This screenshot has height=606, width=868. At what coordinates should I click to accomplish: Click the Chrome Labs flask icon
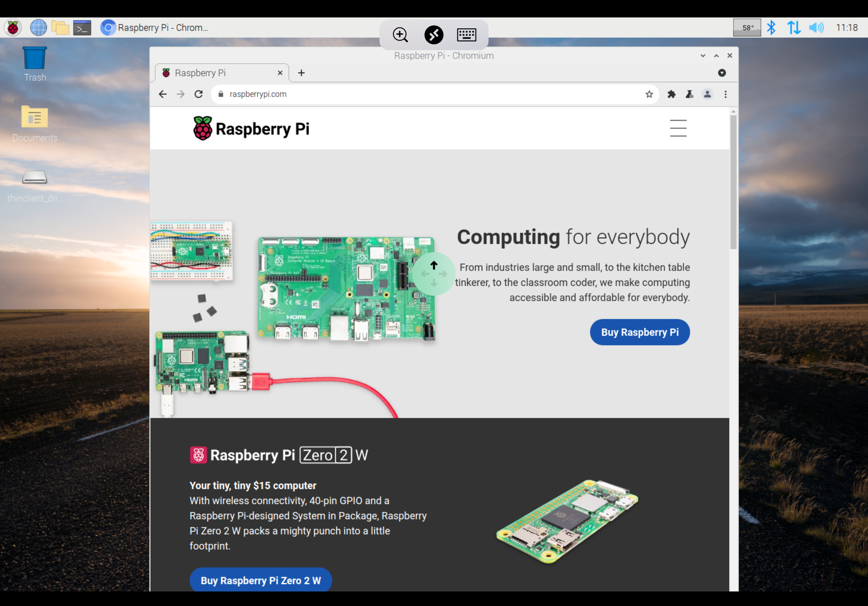[689, 94]
